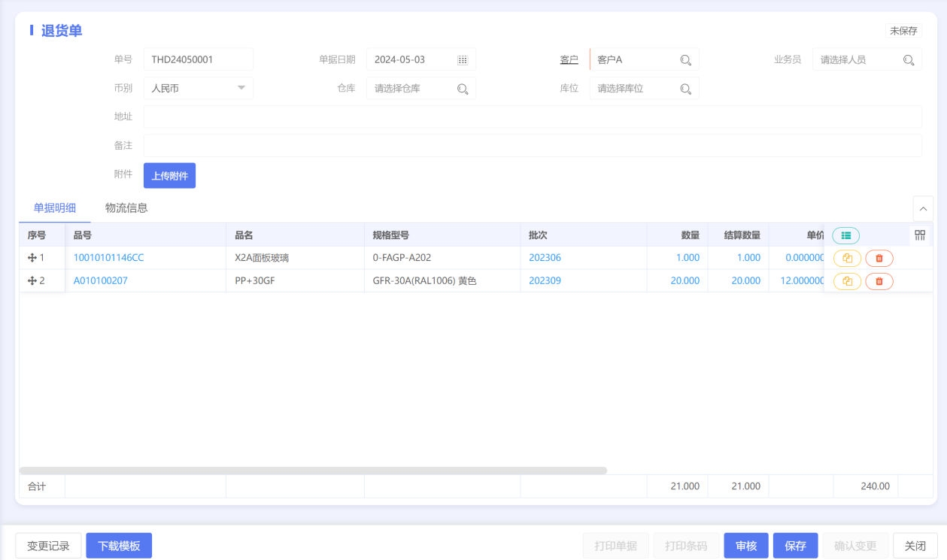
Task: Click the 变更记录 button
Action: pyautogui.click(x=48, y=546)
